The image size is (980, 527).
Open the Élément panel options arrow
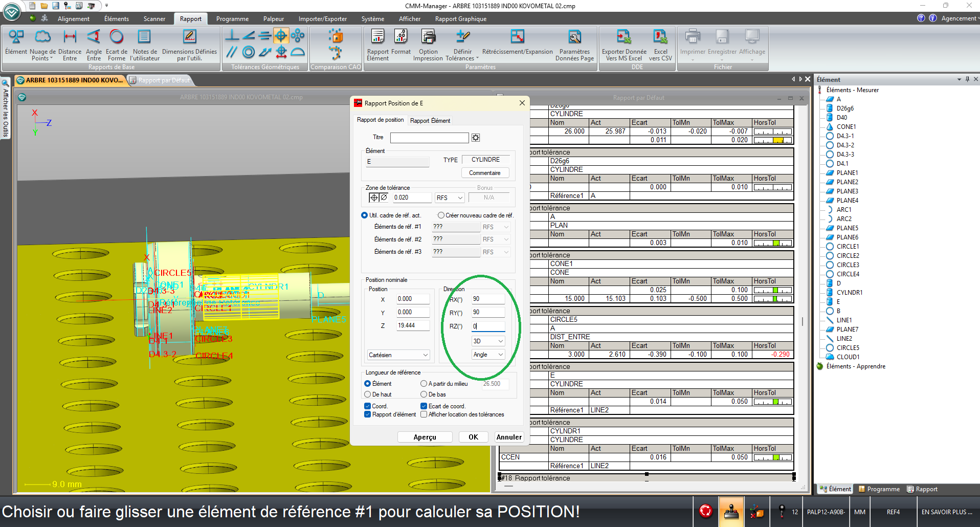(x=959, y=79)
